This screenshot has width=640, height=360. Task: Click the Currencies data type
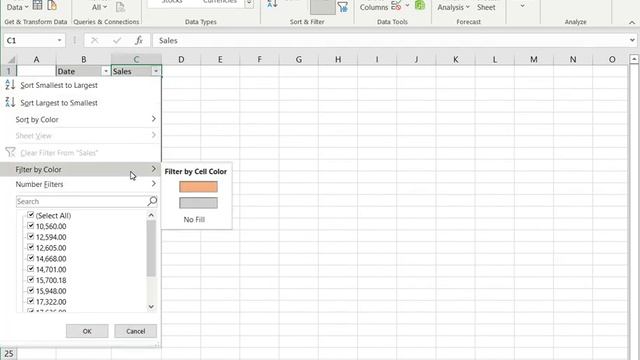pos(220,2)
